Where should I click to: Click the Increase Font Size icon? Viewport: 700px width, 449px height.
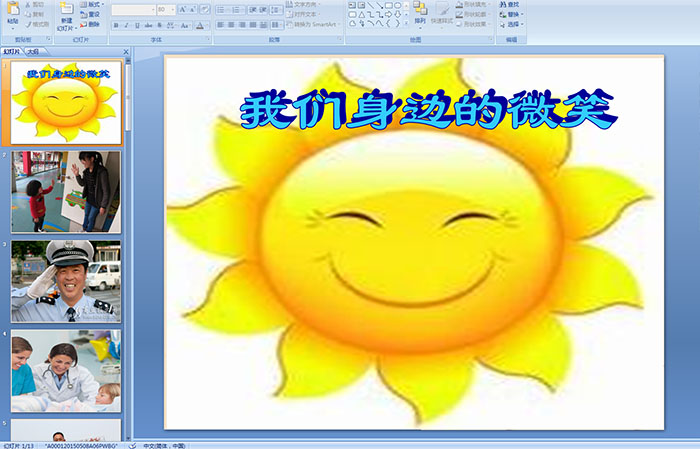(181, 10)
